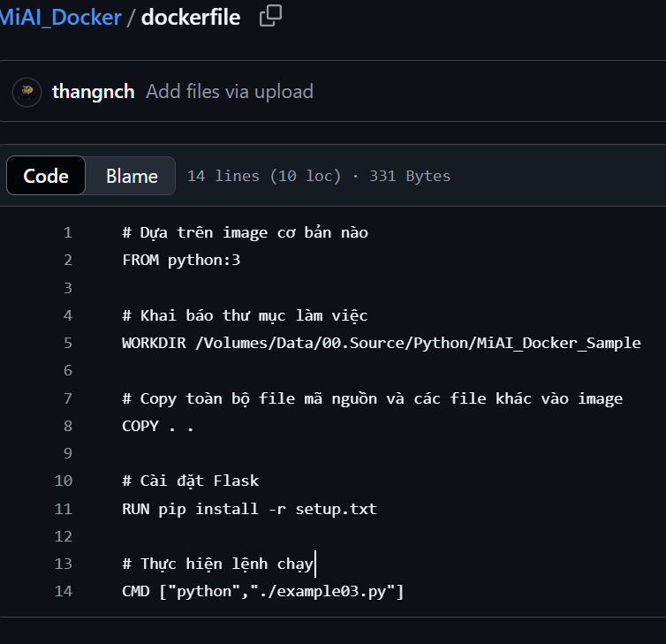Open the thangnch user avatar
666x644 pixels.
(26, 92)
